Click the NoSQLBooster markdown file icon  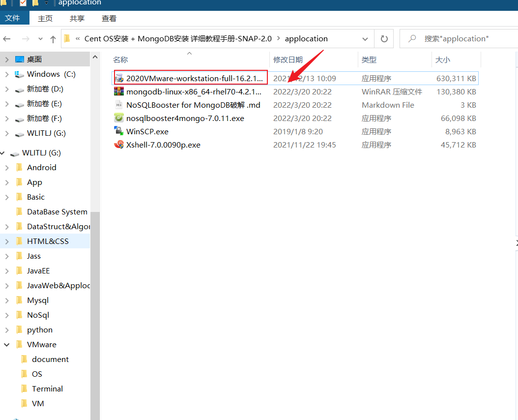click(119, 105)
